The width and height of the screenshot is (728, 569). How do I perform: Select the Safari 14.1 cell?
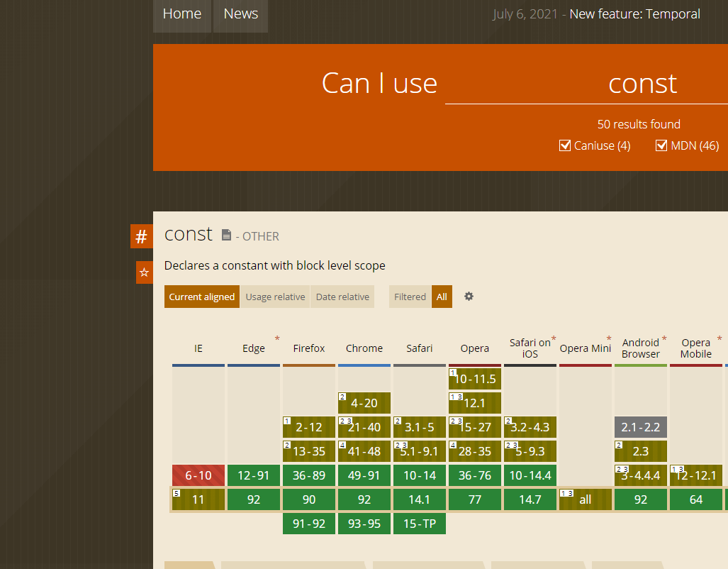pos(419,499)
